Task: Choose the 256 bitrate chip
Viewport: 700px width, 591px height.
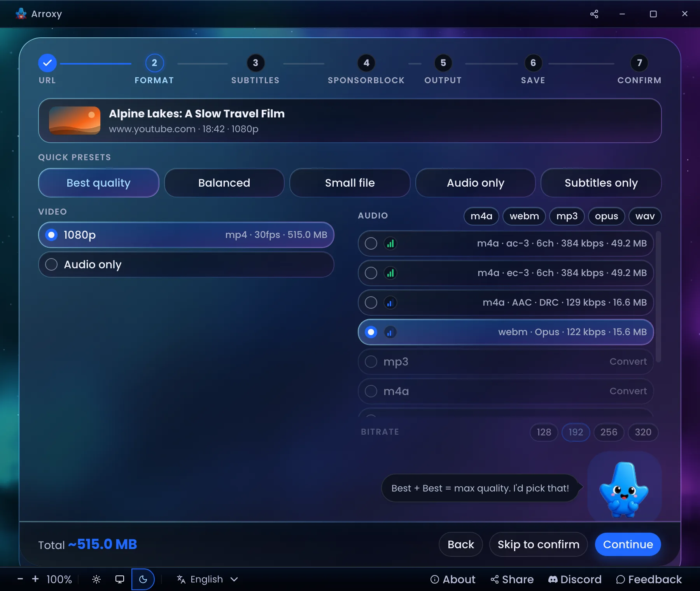Action: [609, 432]
